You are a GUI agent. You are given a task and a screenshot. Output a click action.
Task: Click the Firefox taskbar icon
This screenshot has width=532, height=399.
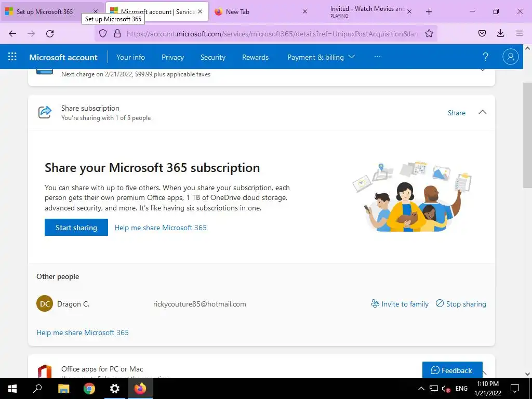point(140,389)
